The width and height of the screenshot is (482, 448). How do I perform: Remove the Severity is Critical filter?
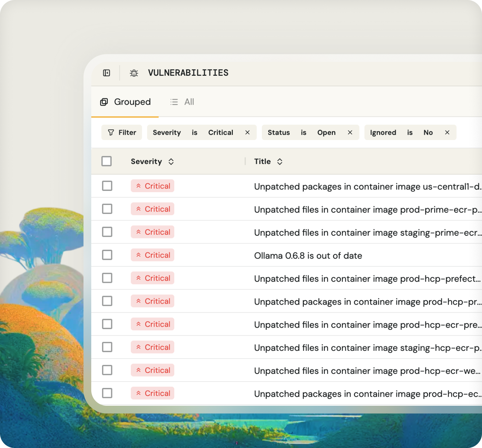pos(247,132)
